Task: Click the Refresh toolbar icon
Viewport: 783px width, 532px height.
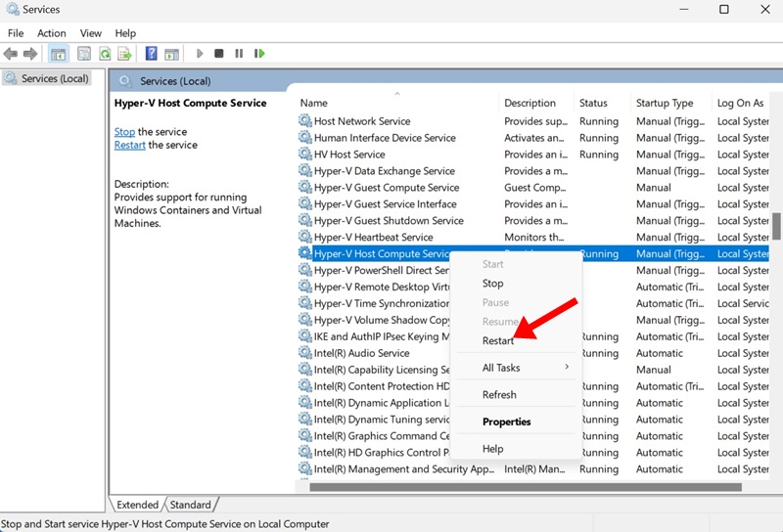Action: click(x=105, y=54)
